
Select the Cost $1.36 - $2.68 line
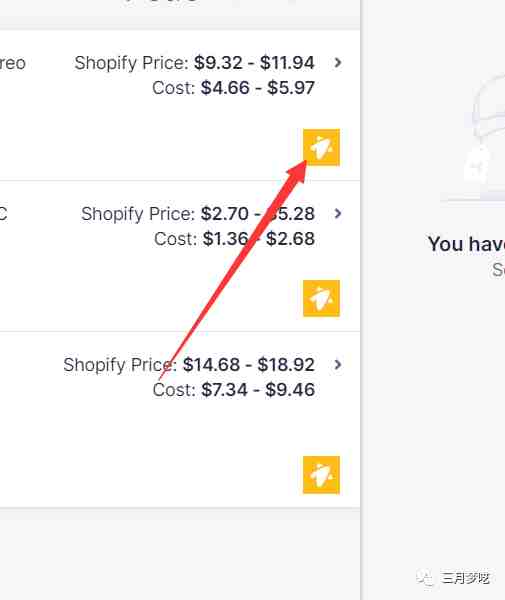click(x=234, y=239)
